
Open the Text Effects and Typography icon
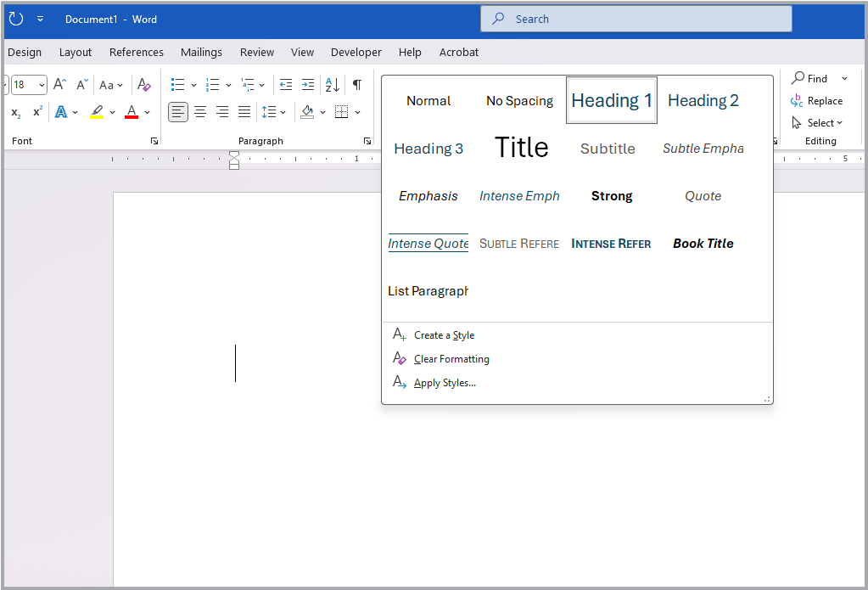[x=62, y=111]
